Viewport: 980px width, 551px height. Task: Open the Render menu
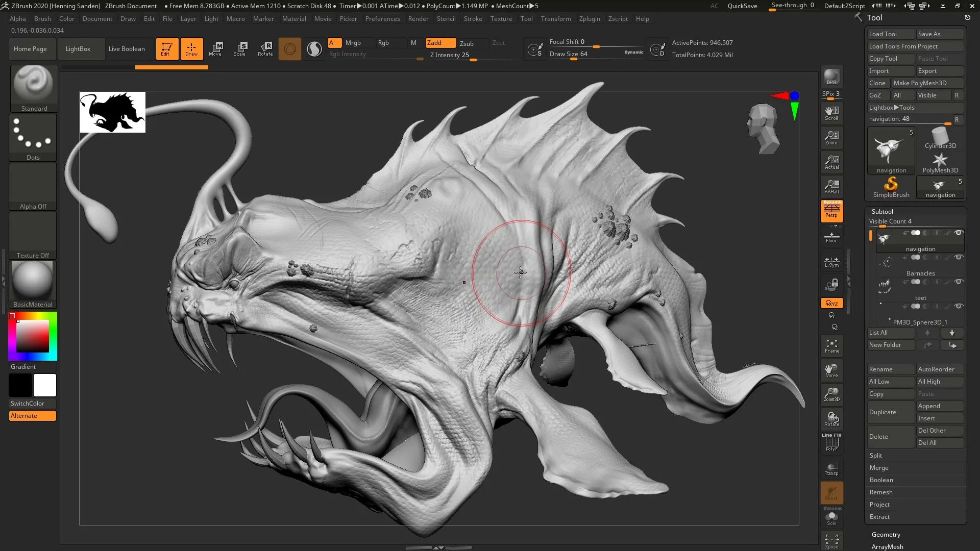point(418,19)
